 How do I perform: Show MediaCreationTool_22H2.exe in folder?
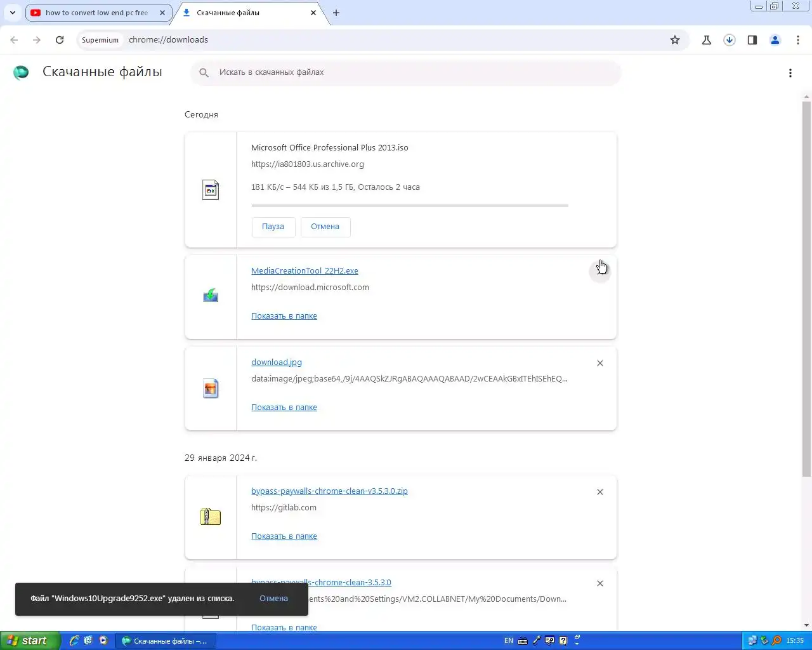coord(284,316)
